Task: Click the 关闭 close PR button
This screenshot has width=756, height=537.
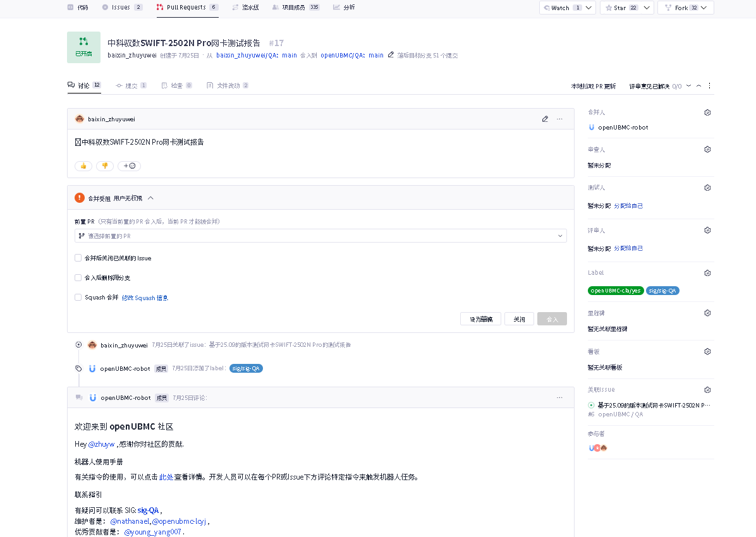Action: tap(519, 319)
